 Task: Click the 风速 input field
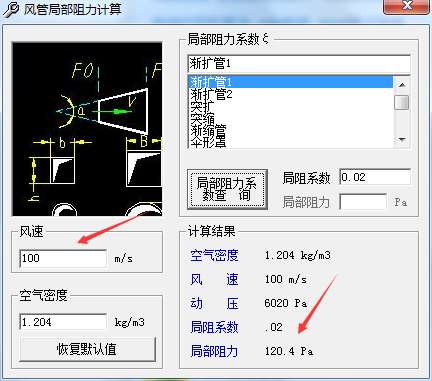pyautogui.click(x=63, y=258)
